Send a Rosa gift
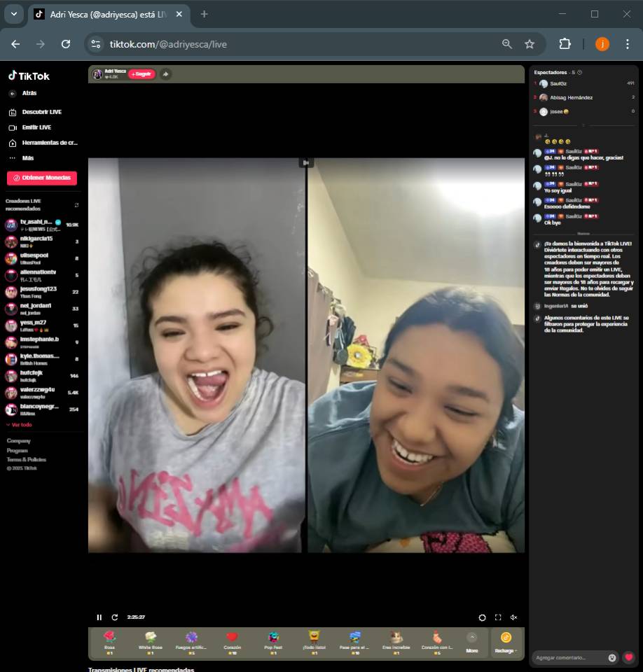 coord(109,640)
